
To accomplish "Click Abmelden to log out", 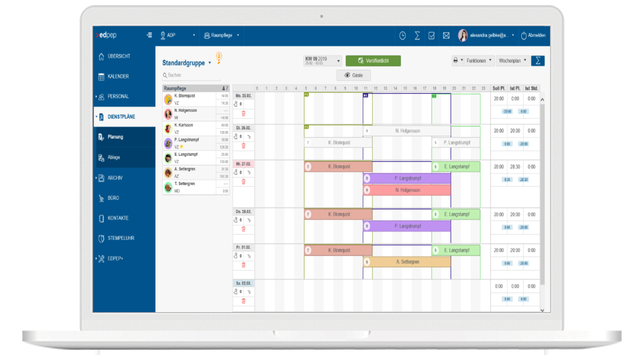I will pos(533,36).
